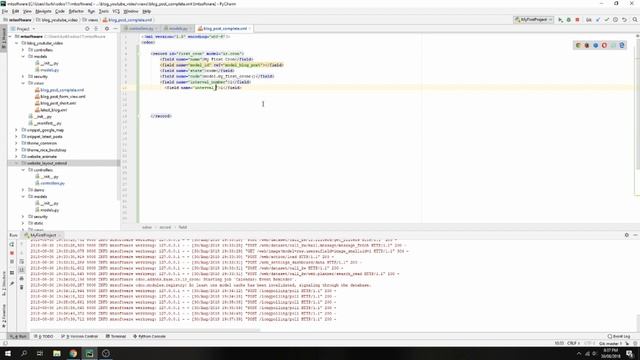The height and width of the screenshot is (360, 640).
Task: Expand the security folder under blog_youtube_video
Action: [23, 76]
